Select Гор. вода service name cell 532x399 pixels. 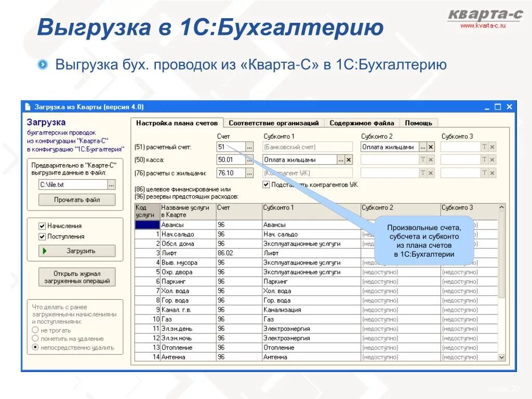coord(188,301)
